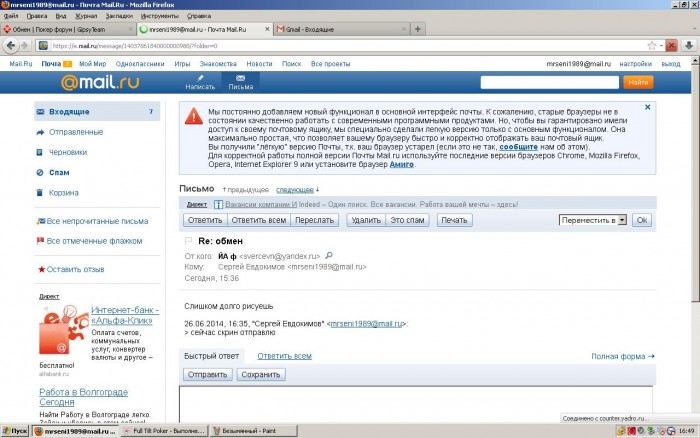
Task: Click the site identity icon in address bar
Action: pyautogui.click(x=43, y=46)
